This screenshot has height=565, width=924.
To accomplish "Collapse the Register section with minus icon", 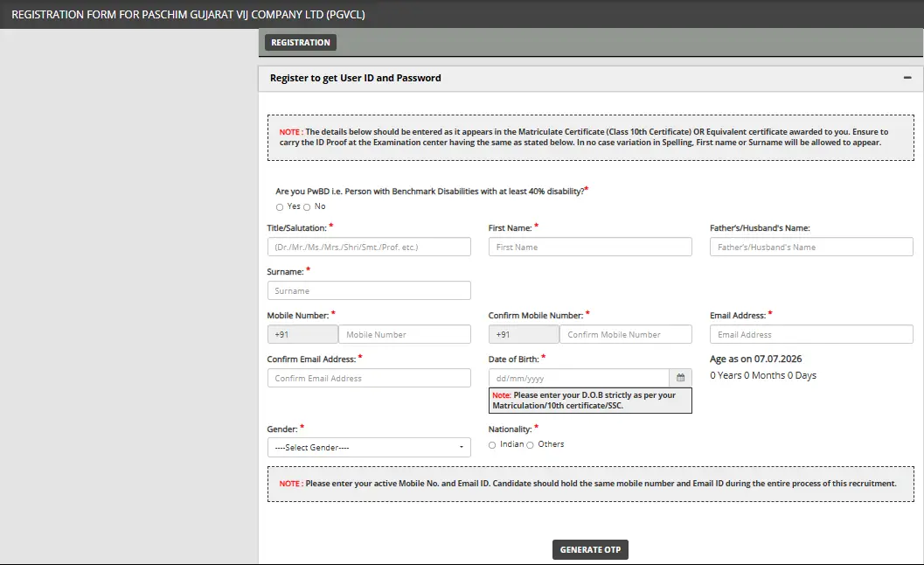I will coord(907,78).
